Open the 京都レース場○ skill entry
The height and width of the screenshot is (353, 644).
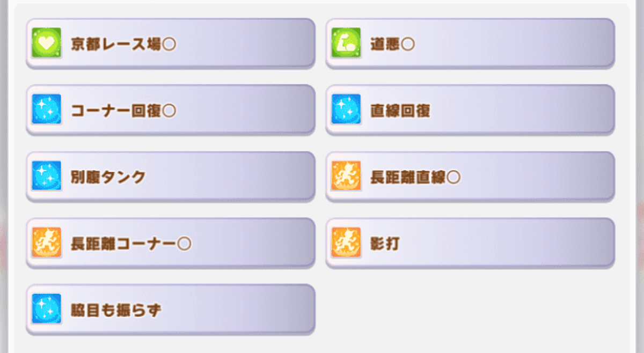pos(171,43)
